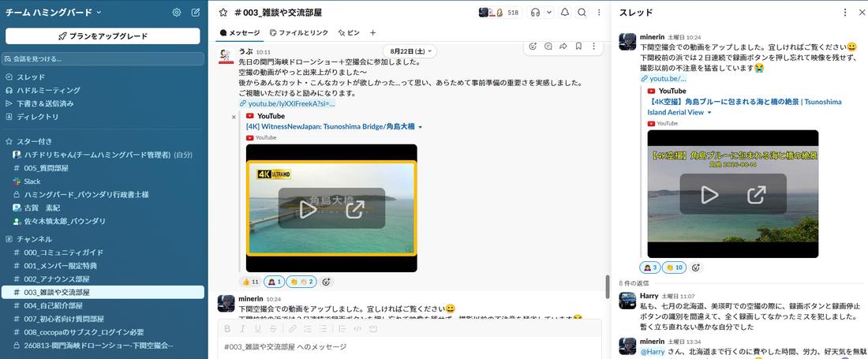868x359 pixels.
Task: Open the 8月22日(土) date dropdown
Action: [x=410, y=50]
